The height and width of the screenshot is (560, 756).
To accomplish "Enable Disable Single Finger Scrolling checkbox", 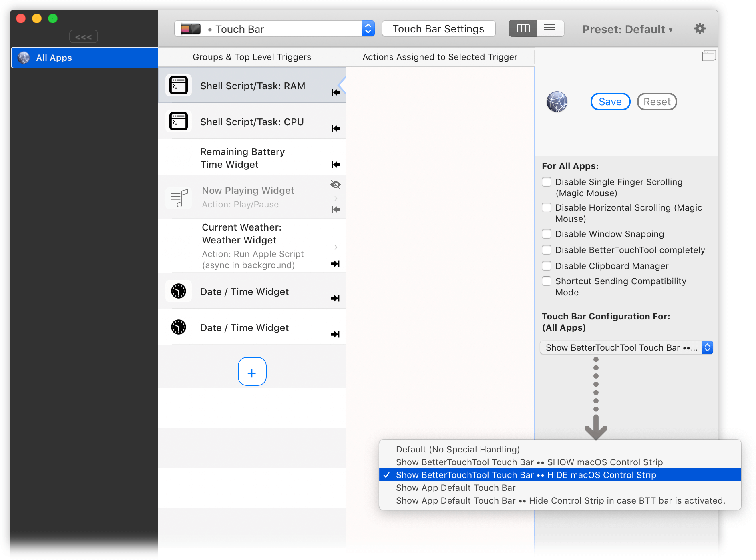I will (x=547, y=182).
